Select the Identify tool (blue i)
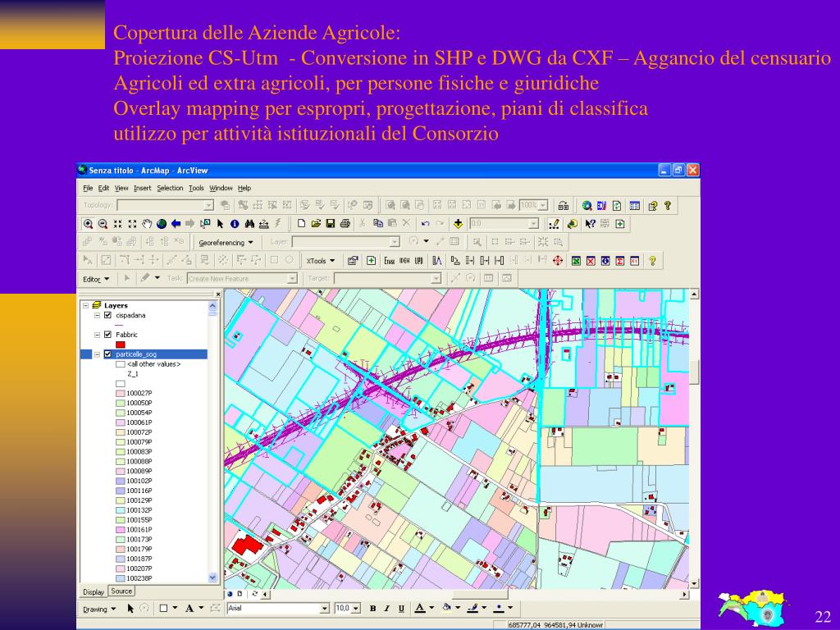The height and width of the screenshot is (630, 840). click(x=234, y=224)
